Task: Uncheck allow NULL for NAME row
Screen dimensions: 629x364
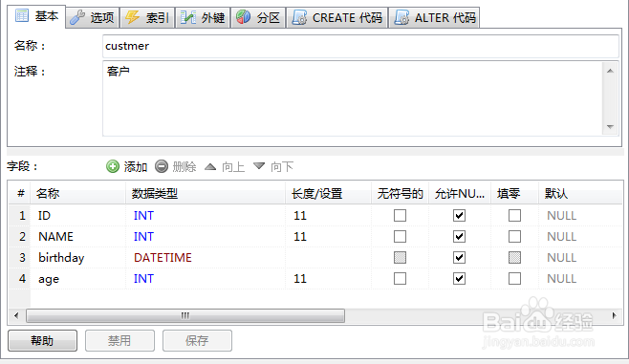Action: click(x=459, y=237)
